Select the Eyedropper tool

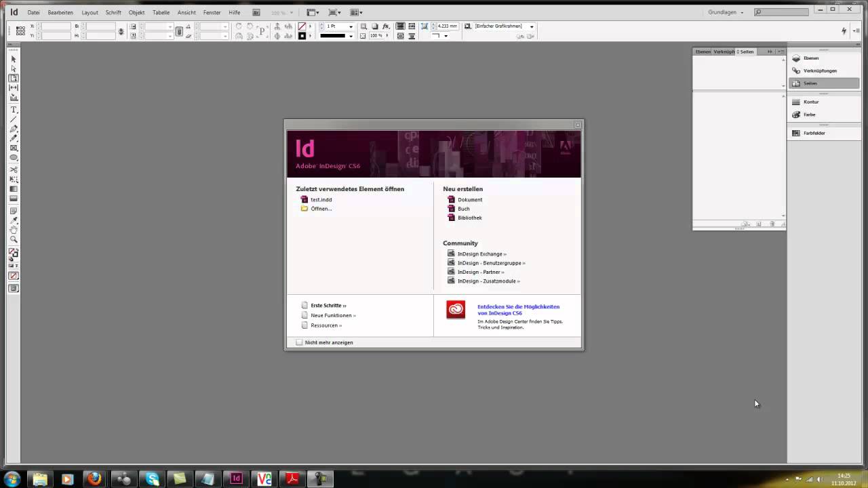tap(14, 220)
